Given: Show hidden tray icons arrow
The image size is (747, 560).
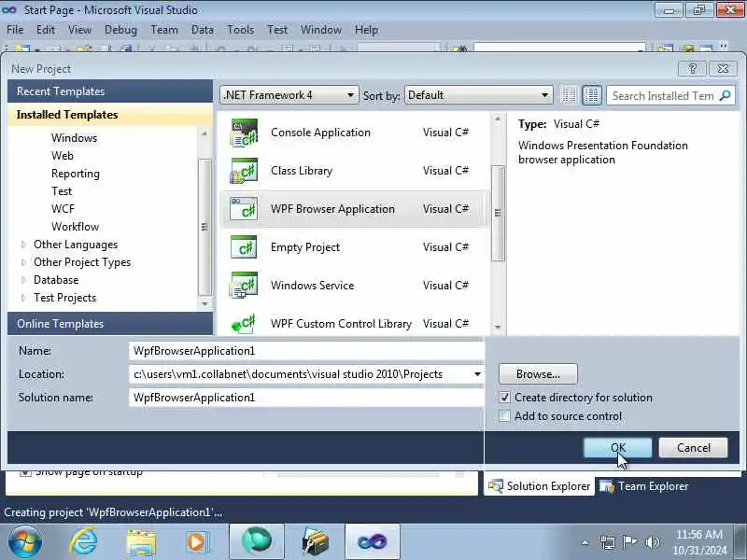Looking at the screenshot, I should pos(585,542).
